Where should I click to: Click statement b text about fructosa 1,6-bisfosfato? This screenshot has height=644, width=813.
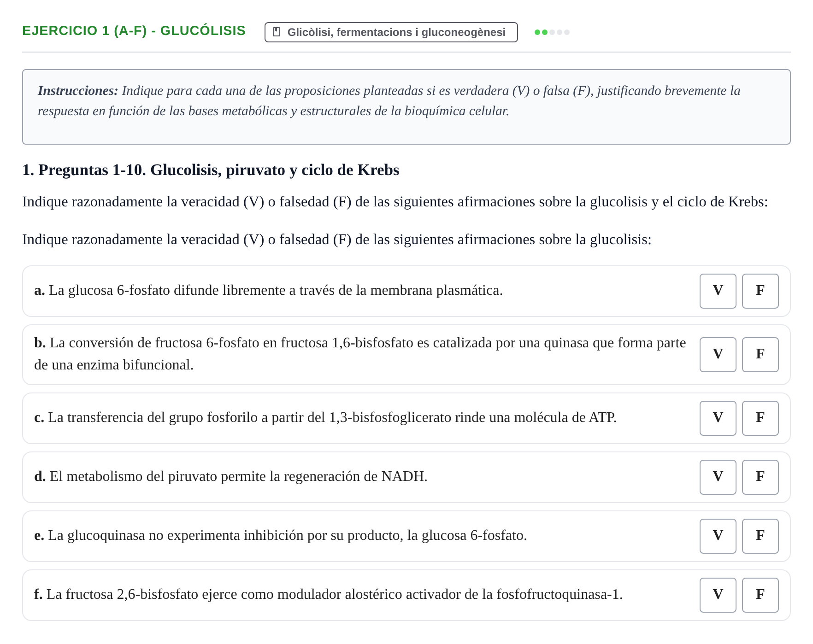(360, 354)
